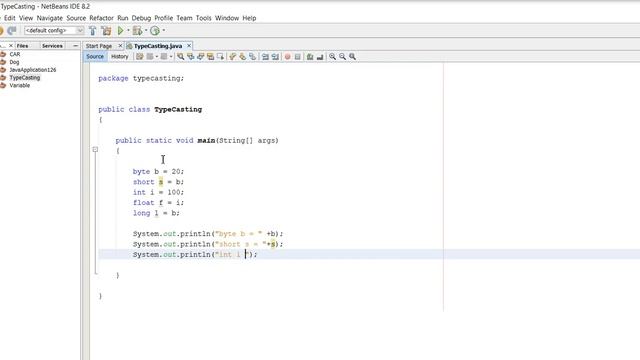
Task: Toggle Bookmark icon in editor toolbar
Action: (253, 57)
